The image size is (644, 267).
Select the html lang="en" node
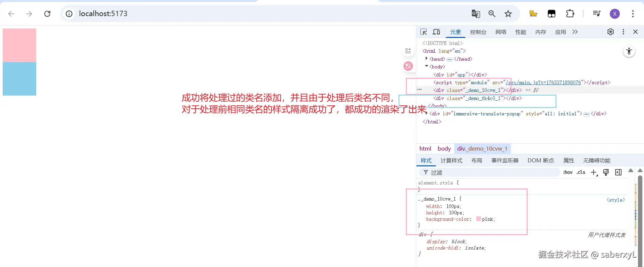444,51
